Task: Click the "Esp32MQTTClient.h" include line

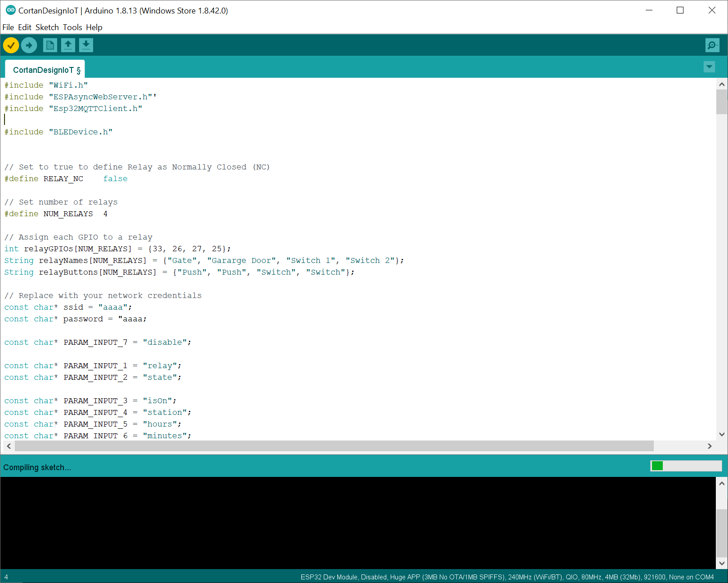Action: click(73, 108)
